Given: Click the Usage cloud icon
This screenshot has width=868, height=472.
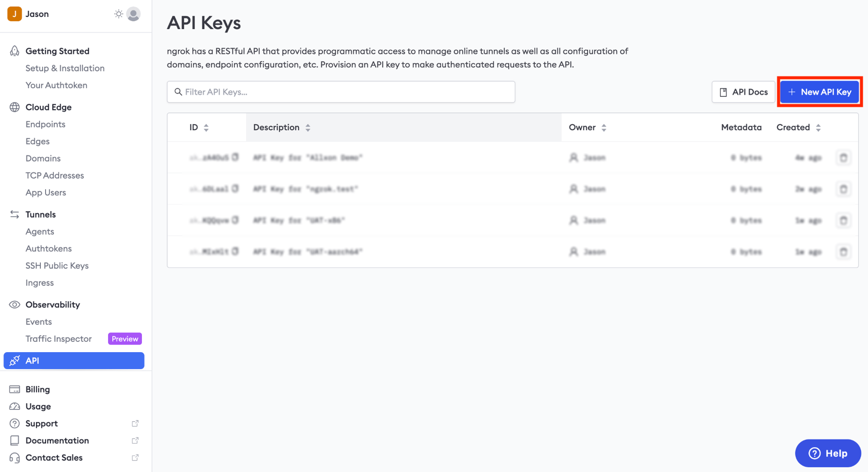Looking at the screenshot, I should pos(14,406).
